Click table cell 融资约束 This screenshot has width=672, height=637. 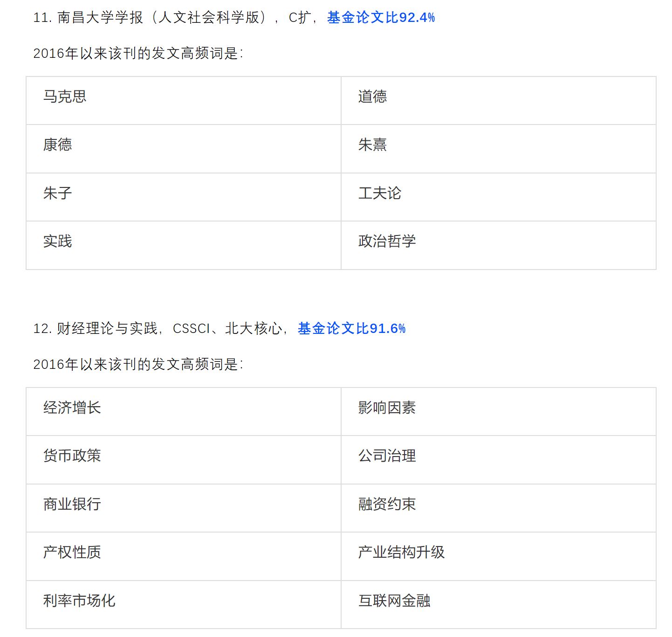pyautogui.click(x=499, y=508)
